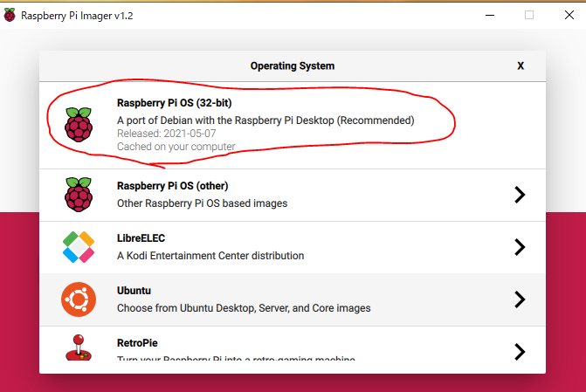Select the RetroPie entry title

(x=137, y=343)
